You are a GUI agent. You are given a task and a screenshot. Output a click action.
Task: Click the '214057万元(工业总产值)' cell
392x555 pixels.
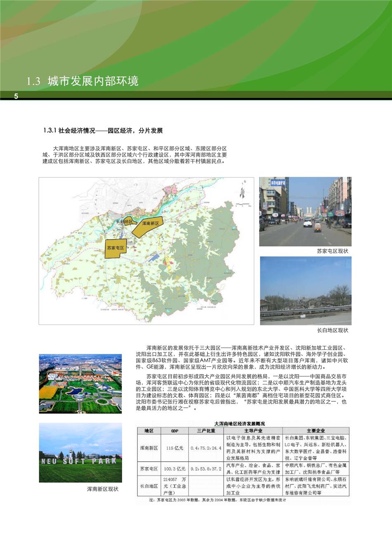click(175, 486)
